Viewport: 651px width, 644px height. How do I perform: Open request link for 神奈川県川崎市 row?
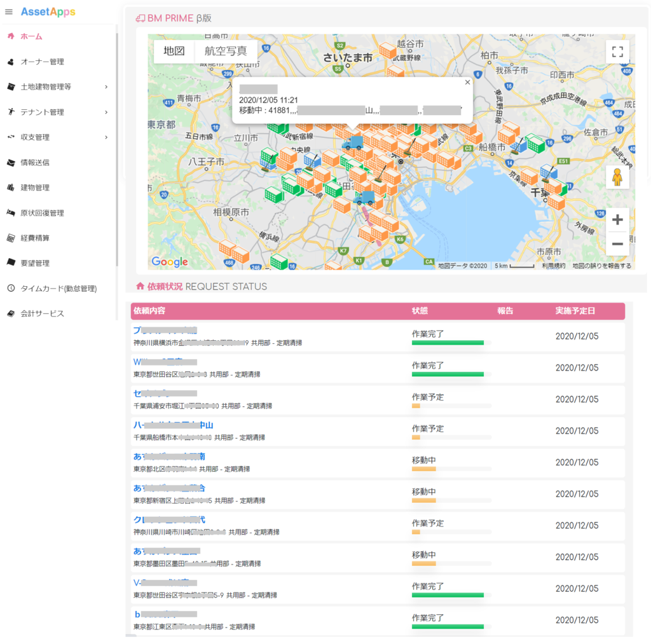169,519
